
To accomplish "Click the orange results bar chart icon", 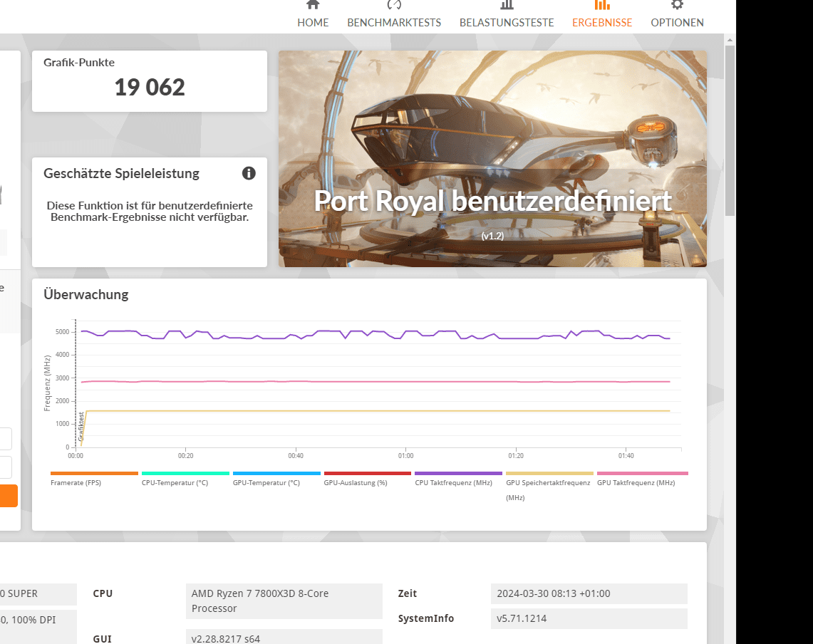I will point(602,5).
